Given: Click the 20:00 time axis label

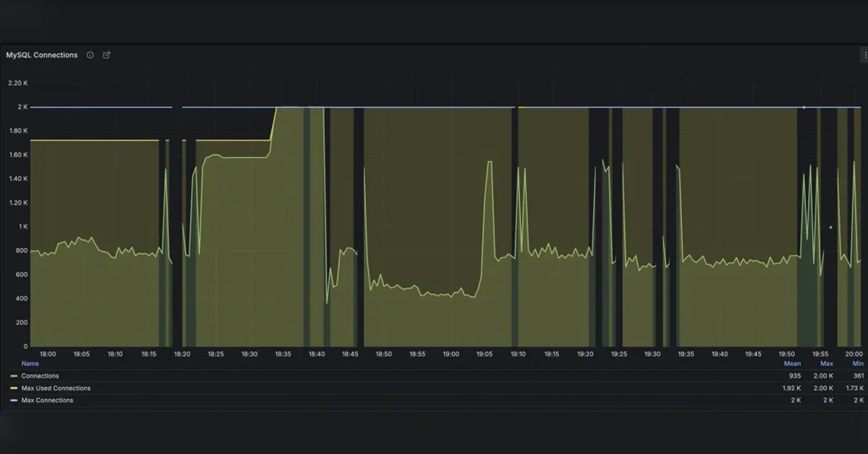Looking at the screenshot, I should tap(854, 354).
